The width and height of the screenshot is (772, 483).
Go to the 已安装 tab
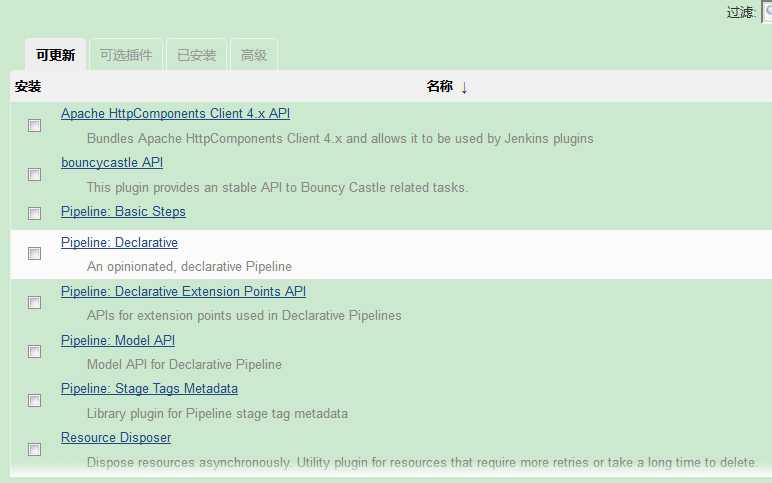(196, 55)
